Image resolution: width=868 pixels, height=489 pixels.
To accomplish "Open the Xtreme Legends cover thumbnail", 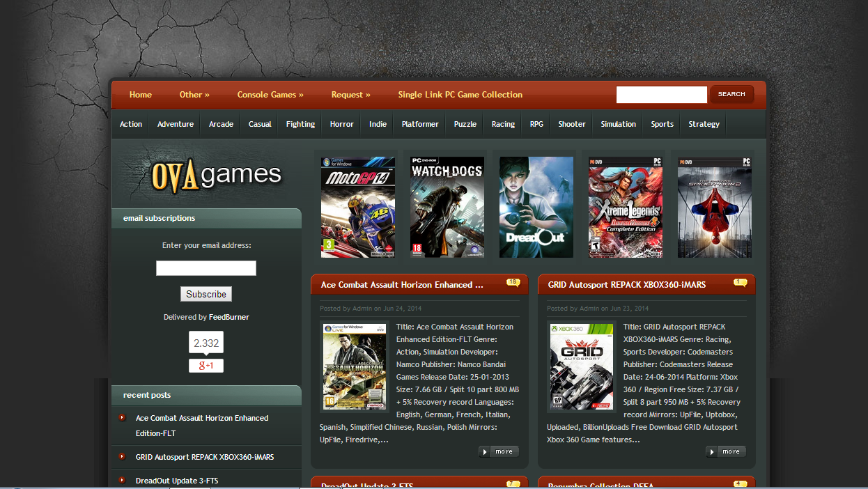I will [x=626, y=207].
